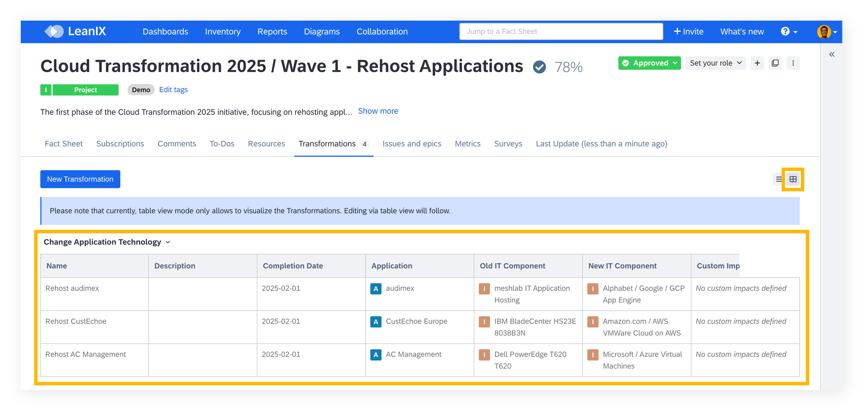Screen dimensions: 868x415
Task: Switch to the Fact Sheet tab
Action: coord(64,144)
